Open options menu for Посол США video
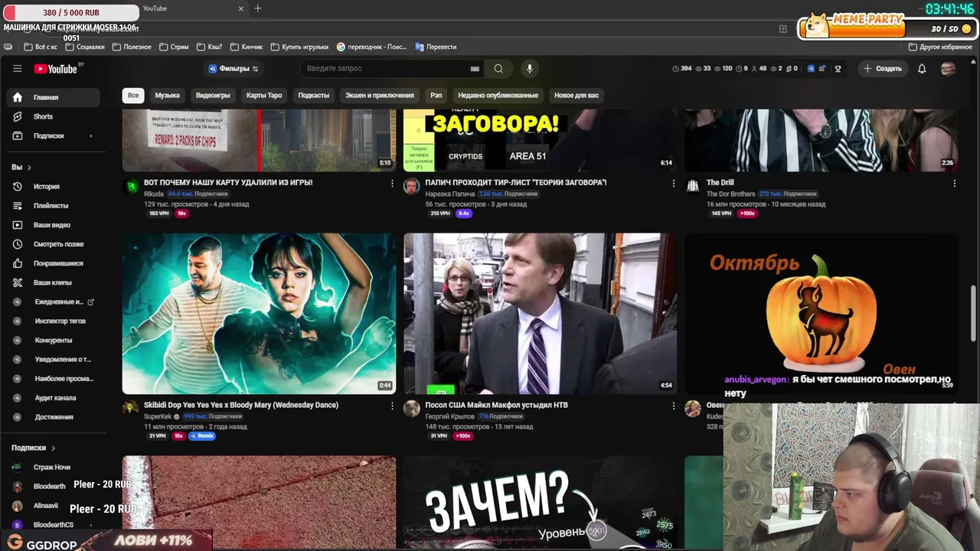980x551 pixels. coord(673,406)
